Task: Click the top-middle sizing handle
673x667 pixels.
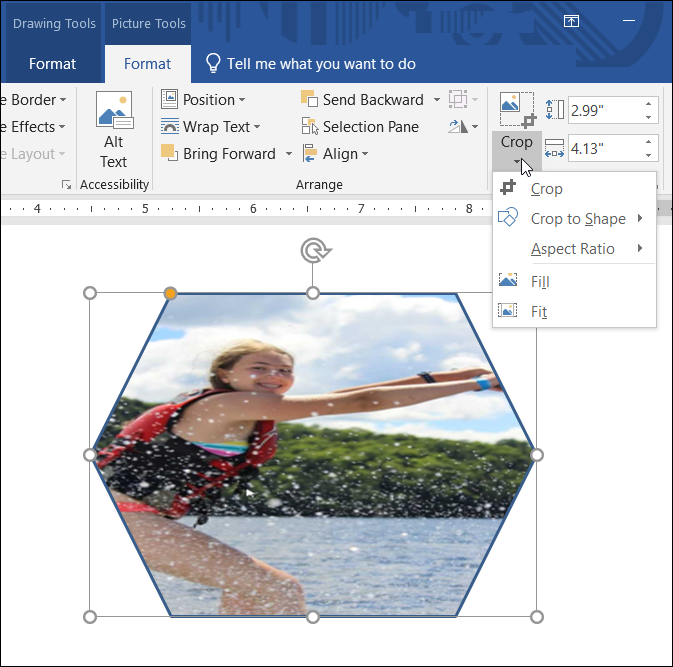Action: pyautogui.click(x=313, y=293)
